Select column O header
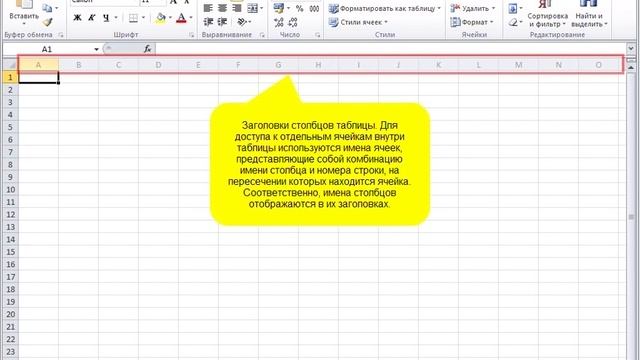This screenshot has height=360, width=640. 598,64
